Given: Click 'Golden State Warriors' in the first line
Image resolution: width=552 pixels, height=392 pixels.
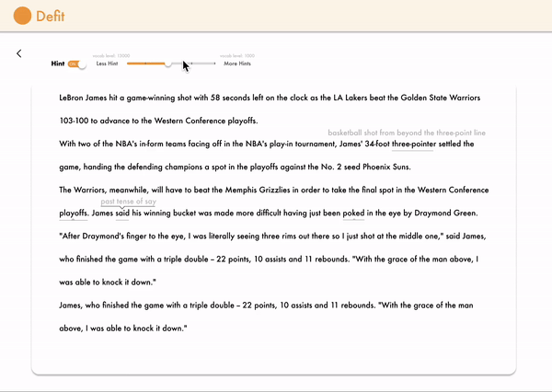Looking at the screenshot, I should tap(441, 98).
